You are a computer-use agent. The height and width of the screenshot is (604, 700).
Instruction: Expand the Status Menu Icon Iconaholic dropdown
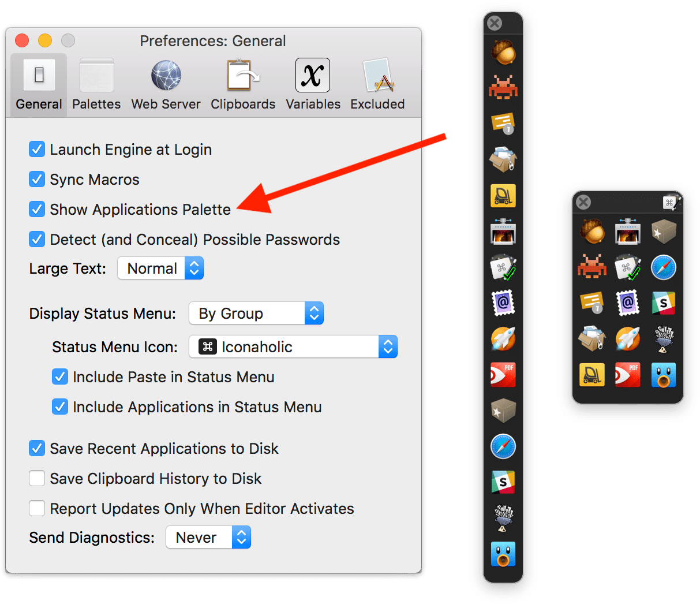(x=293, y=347)
